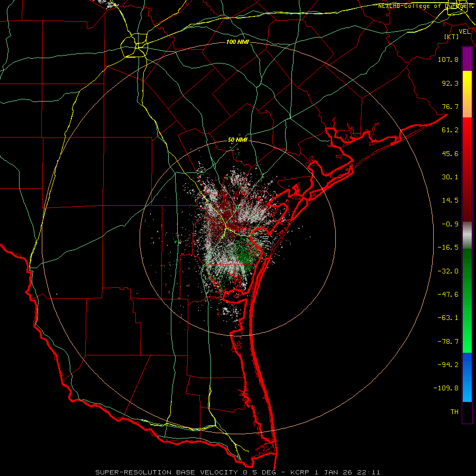Screen dimensions: 476x476
Task: Select the -47.6 velocity scale value
Action: (448, 295)
